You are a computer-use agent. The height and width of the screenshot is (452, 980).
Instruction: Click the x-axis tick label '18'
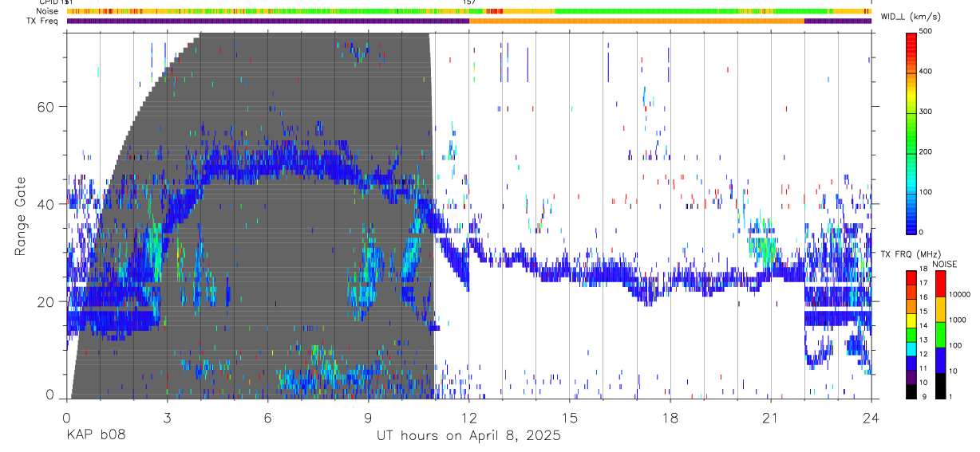670,417
